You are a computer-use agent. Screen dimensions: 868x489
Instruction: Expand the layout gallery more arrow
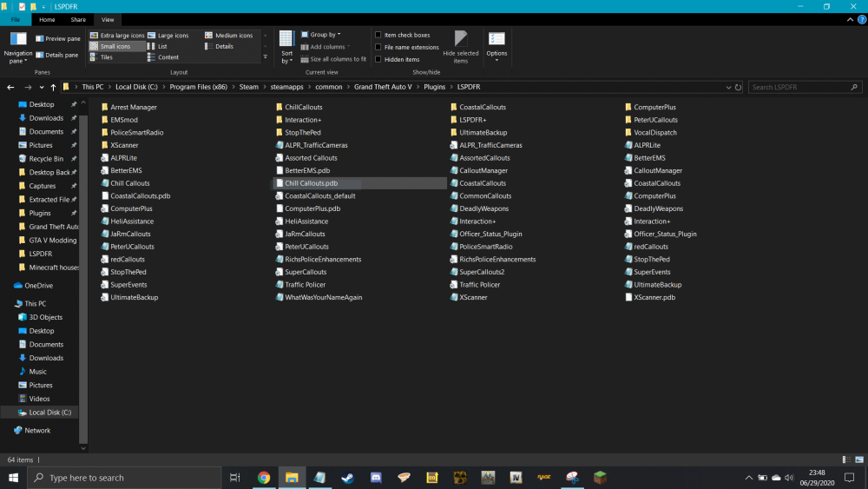pyautogui.click(x=265, y=57)
